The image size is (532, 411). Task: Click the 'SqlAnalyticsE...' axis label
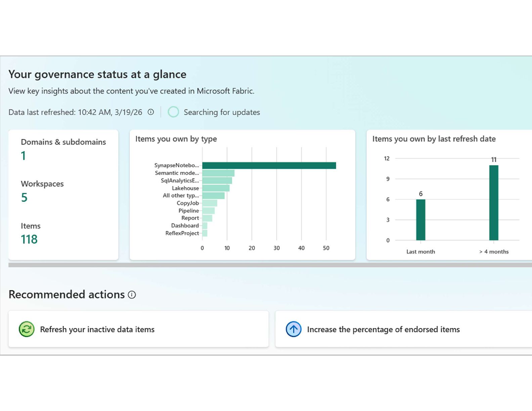(x=180, y=181)
